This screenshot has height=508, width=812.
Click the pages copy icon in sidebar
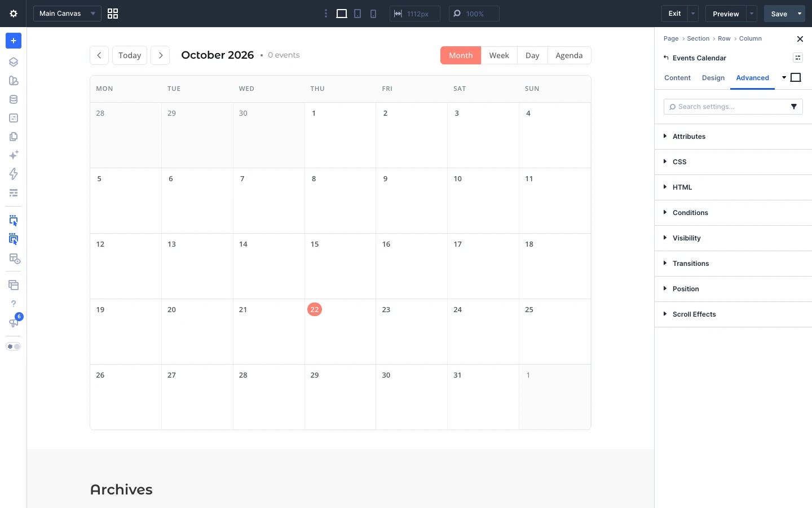tap(14, 137)
